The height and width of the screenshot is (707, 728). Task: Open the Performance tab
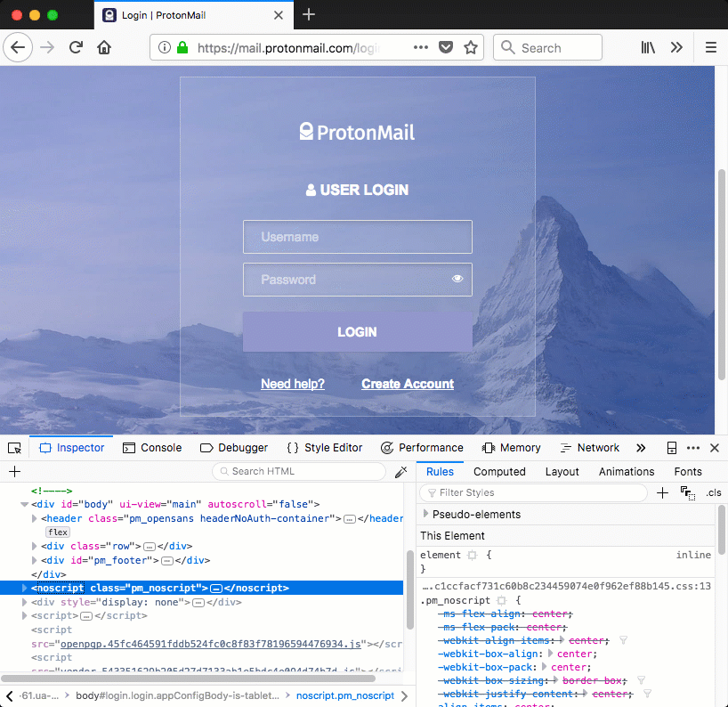click(422, 448)
